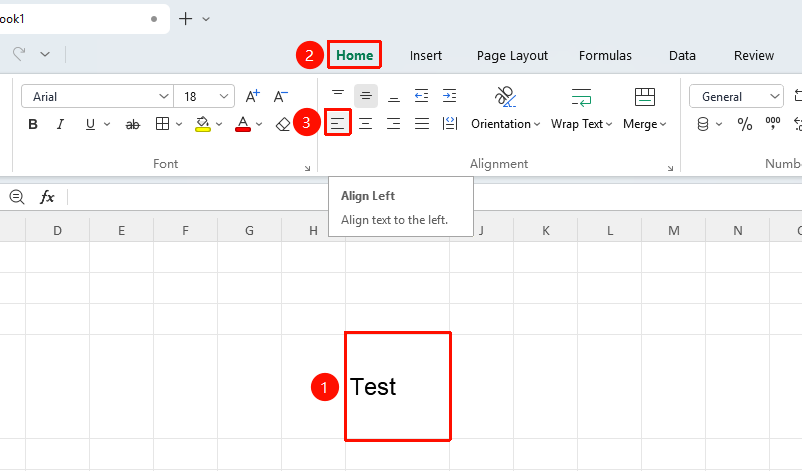
Task: Open the Insert tab
Action: click(x=426, y=56)
